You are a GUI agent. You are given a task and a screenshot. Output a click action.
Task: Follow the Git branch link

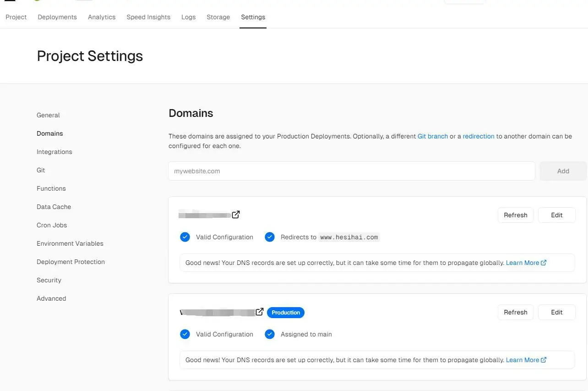(x=432, y=136)
